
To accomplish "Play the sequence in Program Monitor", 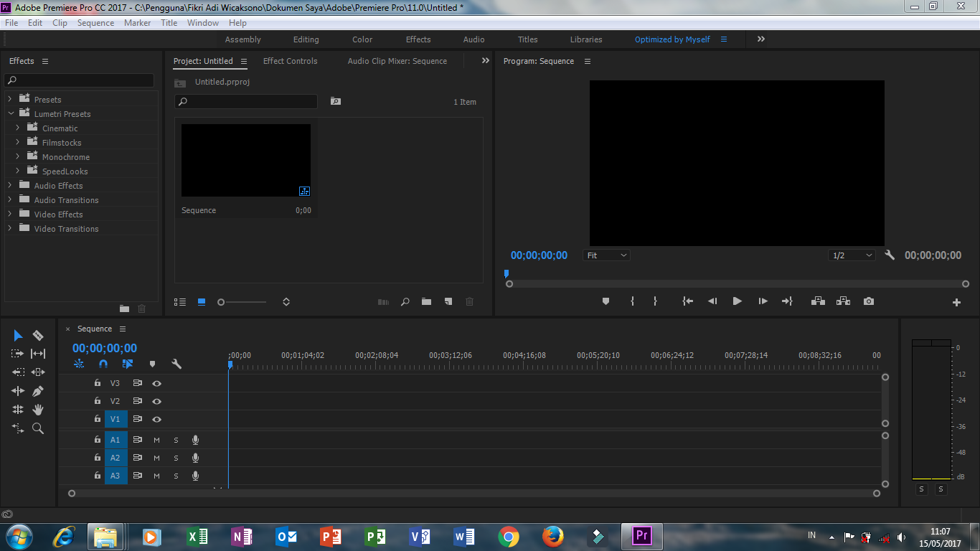I will [737, 301].
